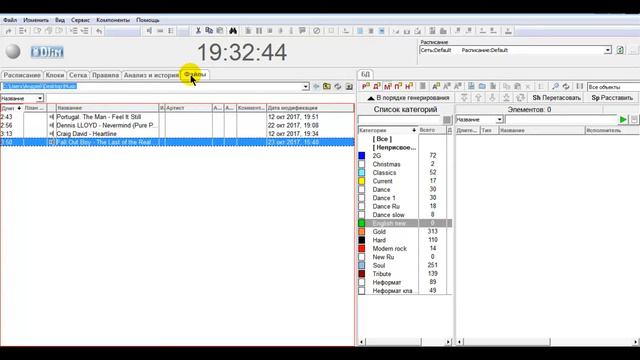640x360 pixels.
Task: Click the key search icon in БД toolbar
Action: click(x=555, y=86)
